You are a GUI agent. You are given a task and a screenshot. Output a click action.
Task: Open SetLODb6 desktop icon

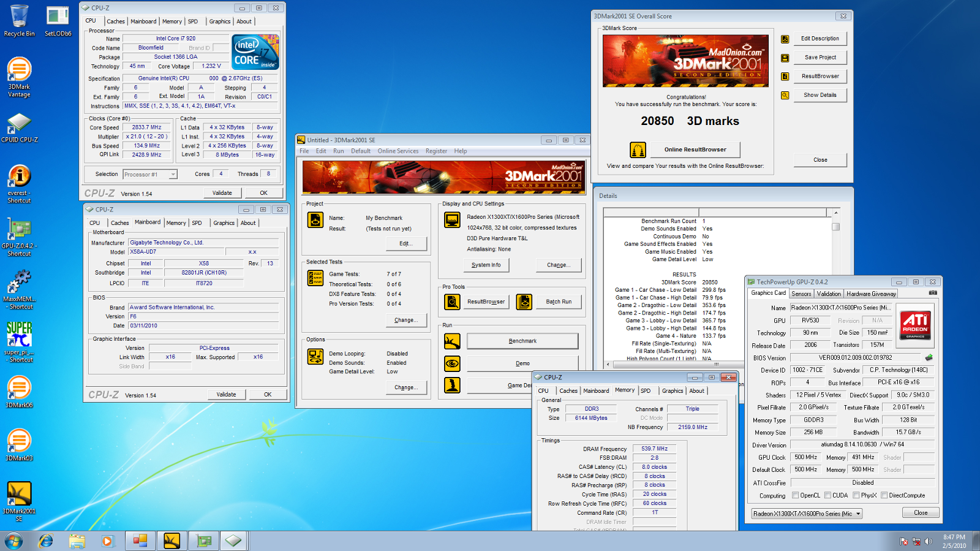pos(58,21)
